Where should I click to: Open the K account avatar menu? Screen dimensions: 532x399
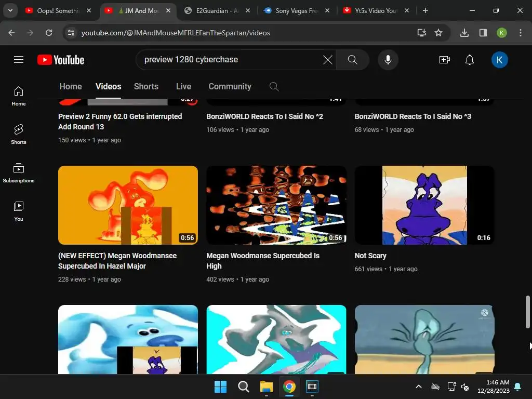point(499,60)
